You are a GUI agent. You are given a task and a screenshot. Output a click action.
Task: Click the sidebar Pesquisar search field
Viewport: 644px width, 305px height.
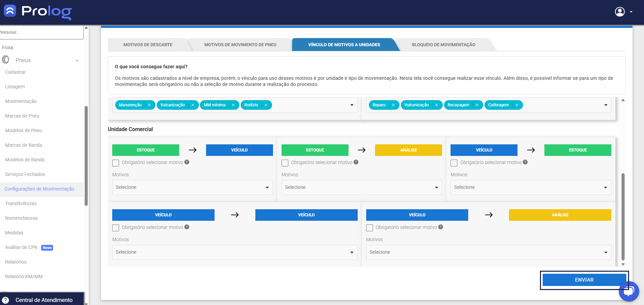click(x=41, y=32)
